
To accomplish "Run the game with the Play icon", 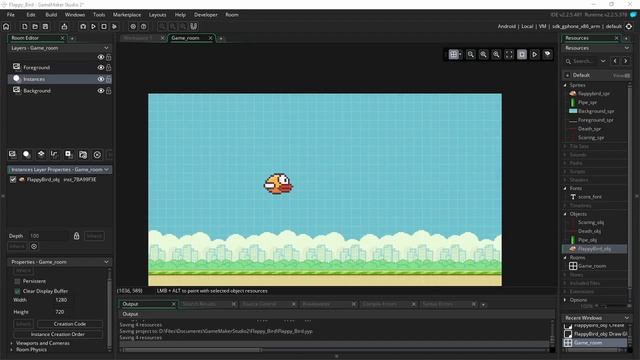I will [x=93, y=27].
